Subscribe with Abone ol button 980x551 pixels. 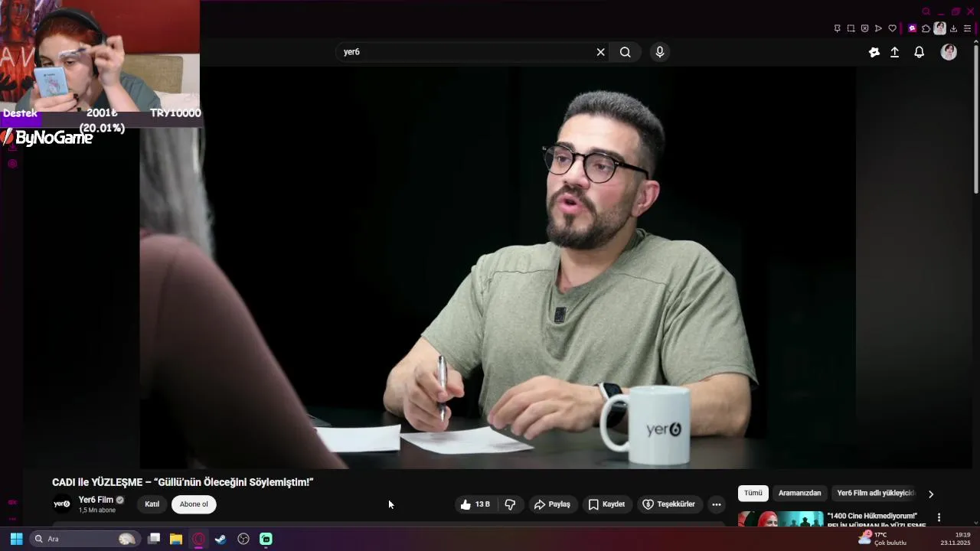[x=194, y=504]
